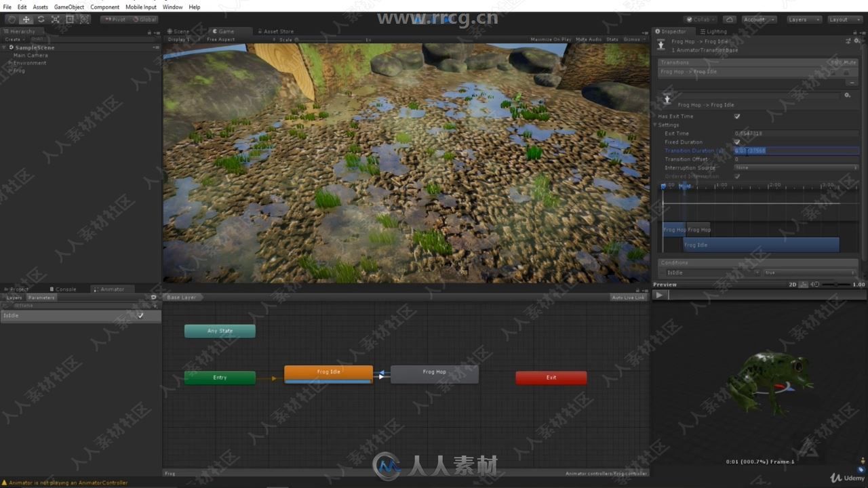Switch to the Asset Store tab
Viewport: 868px width, 488px height.
click(275, 31)
